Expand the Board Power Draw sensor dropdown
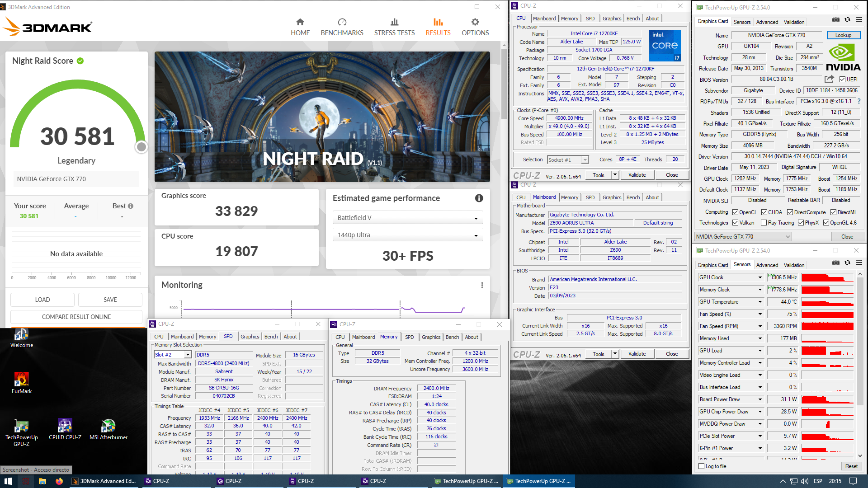 [x=760, y=399]
